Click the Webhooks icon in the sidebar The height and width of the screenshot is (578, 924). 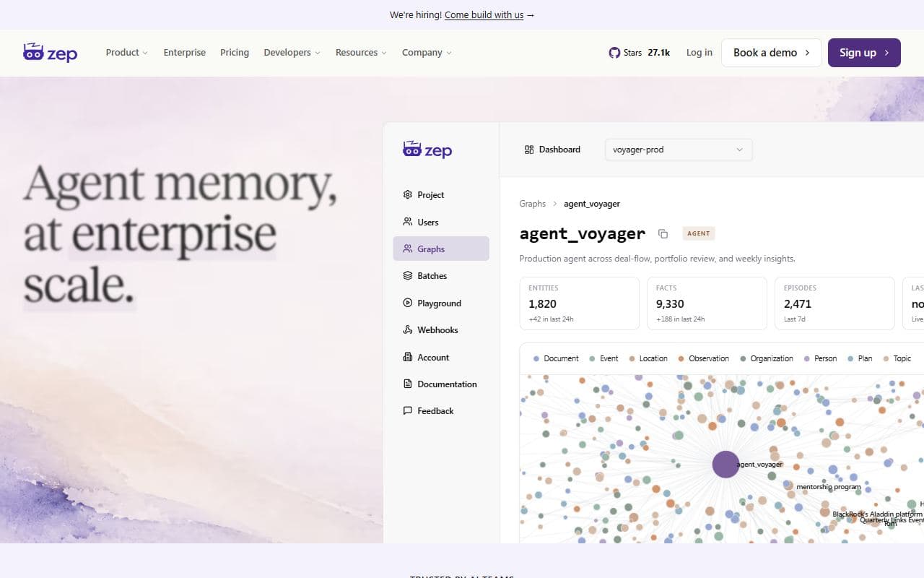click(408, 330)
